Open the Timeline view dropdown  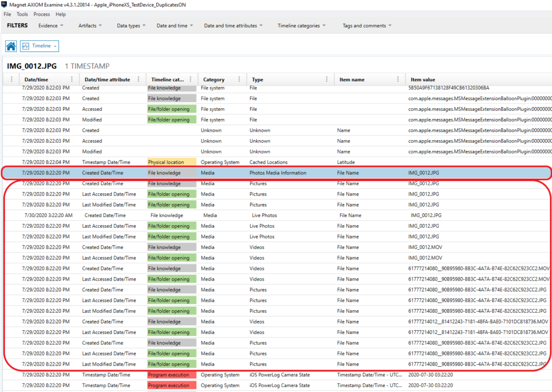[39, 46]
